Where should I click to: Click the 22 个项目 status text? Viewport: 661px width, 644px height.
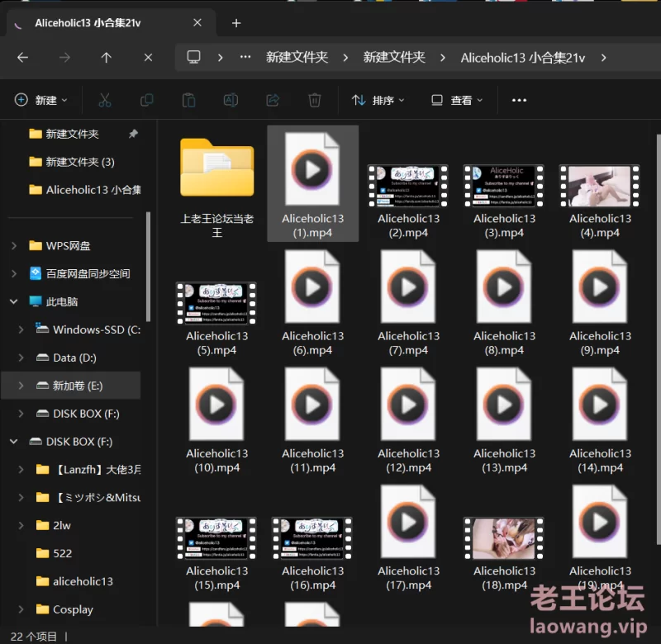pyautogui.click(x=34, y=636)
